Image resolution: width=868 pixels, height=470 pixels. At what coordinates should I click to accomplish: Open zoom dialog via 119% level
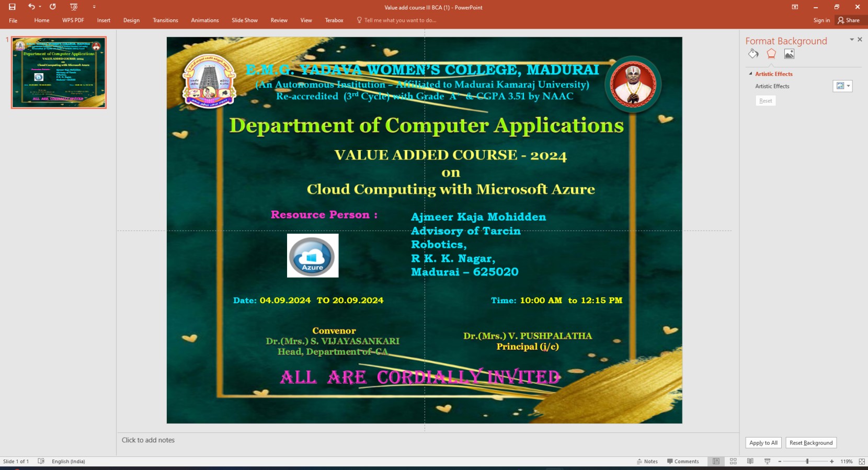pyautogui.click(x=847, y=462)
